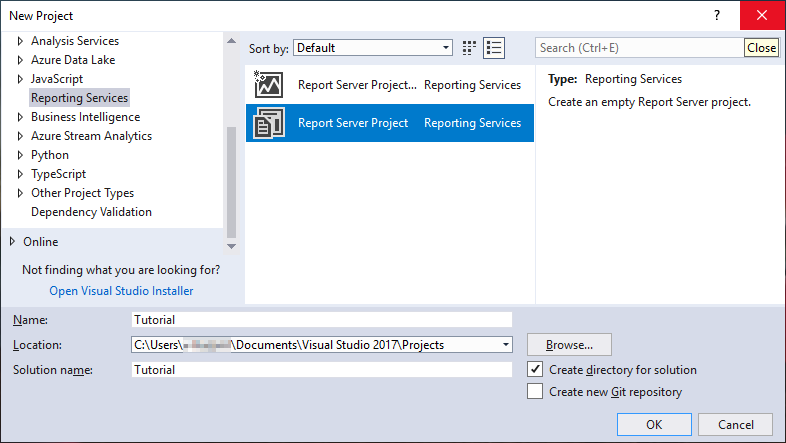Select the Analysis Services label
786x443 pixels.
75,41
